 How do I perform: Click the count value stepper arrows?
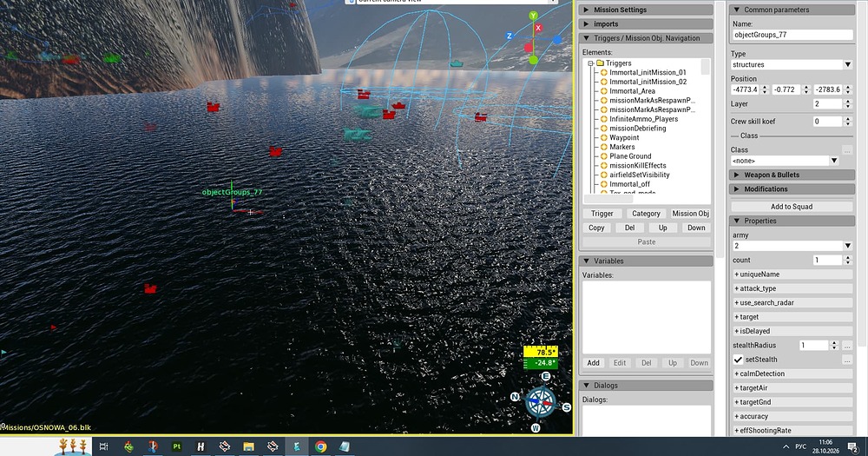[847, 261]
